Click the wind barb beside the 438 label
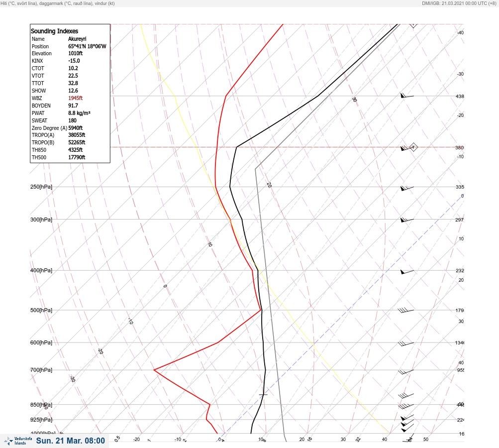 [407, 96]
